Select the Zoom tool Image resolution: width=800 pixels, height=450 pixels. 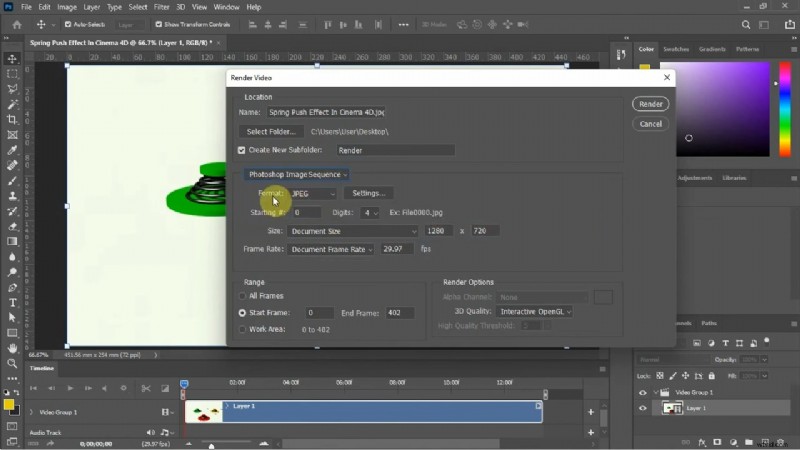point(12,364)
